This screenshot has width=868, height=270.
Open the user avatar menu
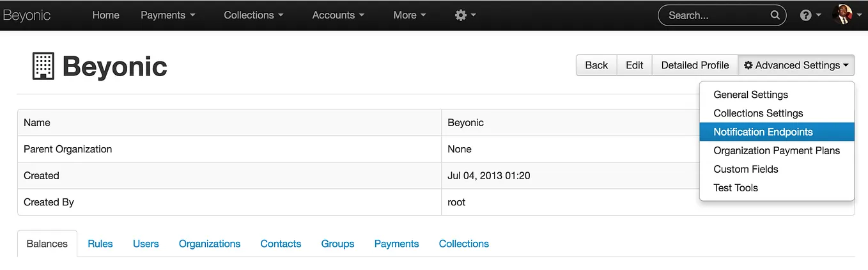[x=848, y=15]
